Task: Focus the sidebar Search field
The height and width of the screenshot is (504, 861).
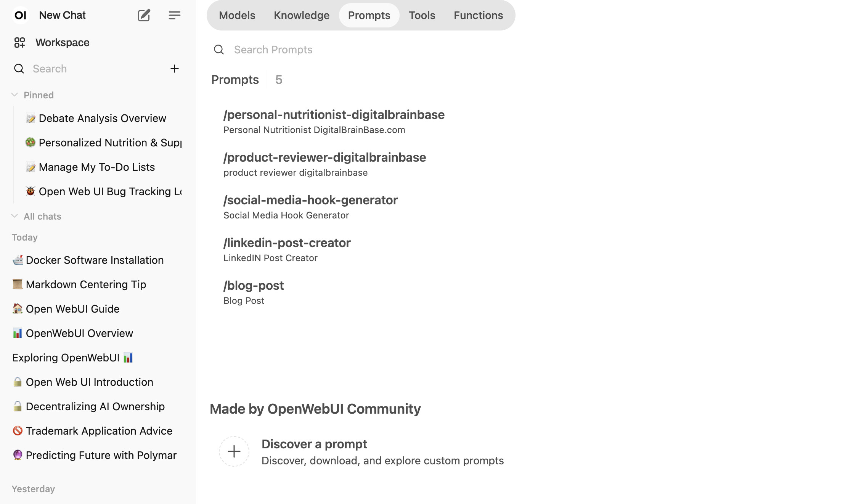Action: tap(95, 69)
